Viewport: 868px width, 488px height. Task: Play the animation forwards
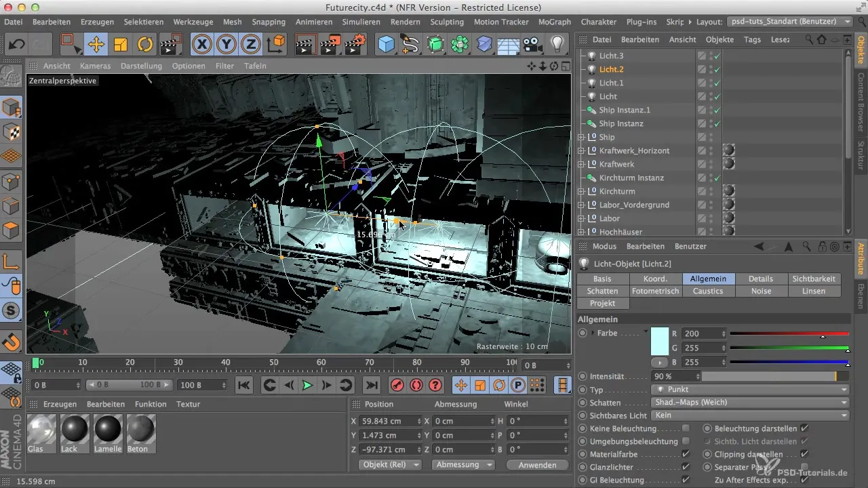(x=307, y=385)
